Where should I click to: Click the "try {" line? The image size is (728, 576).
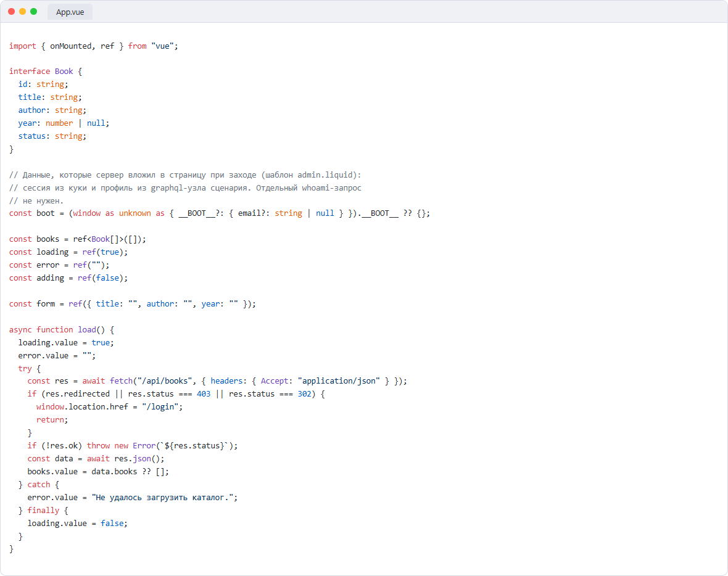click(x=30, y=369)
